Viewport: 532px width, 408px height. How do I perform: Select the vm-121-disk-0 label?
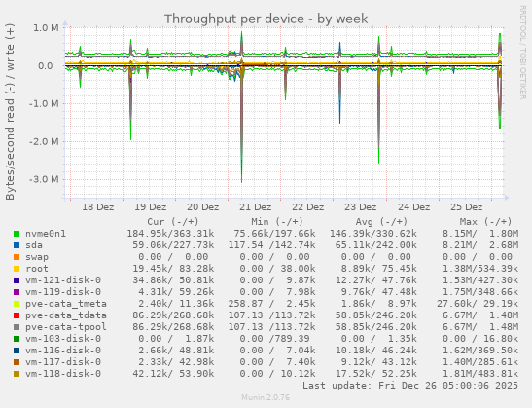(63, 280)
